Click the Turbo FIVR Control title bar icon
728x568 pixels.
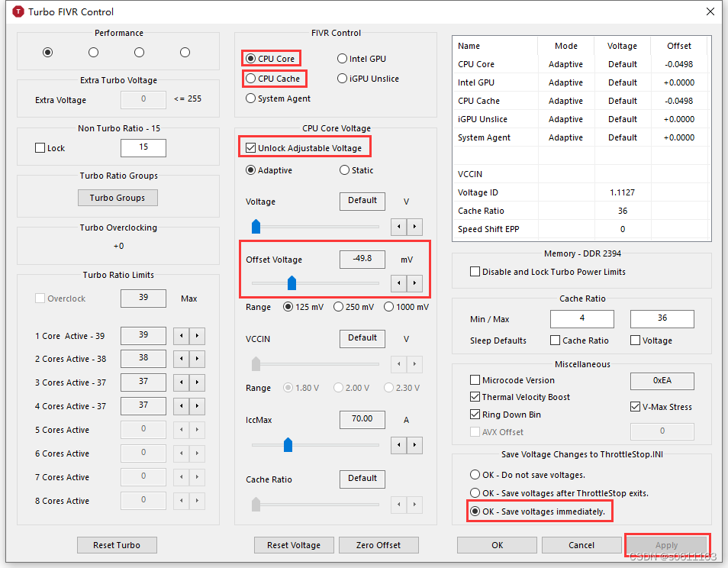[x=18, y=11]
